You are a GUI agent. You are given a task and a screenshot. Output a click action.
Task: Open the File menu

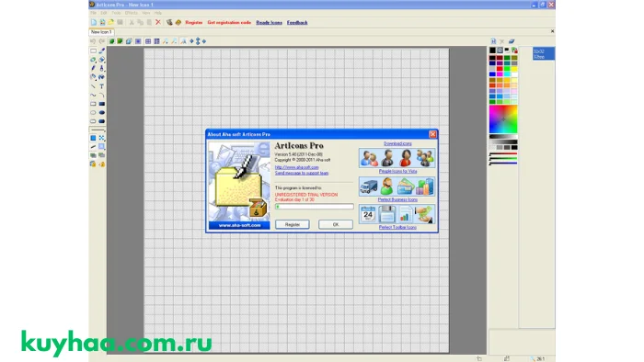click(93, 13)
